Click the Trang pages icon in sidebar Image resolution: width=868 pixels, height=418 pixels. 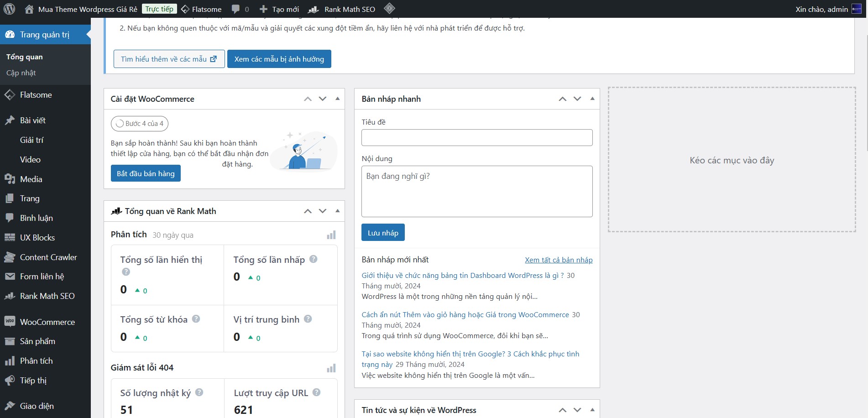pyautogui.click(x=10, y=199)
